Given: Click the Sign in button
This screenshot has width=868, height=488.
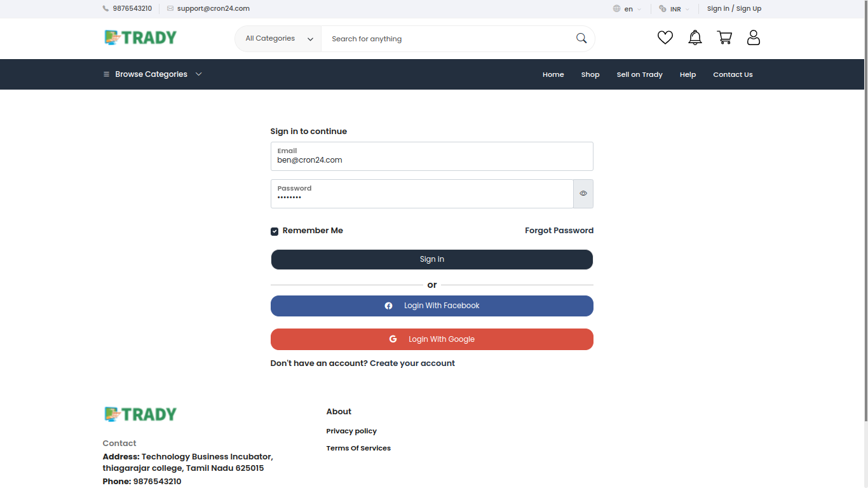Looking at the screenshot, I should pyautogui.click(x=431, y=259).
